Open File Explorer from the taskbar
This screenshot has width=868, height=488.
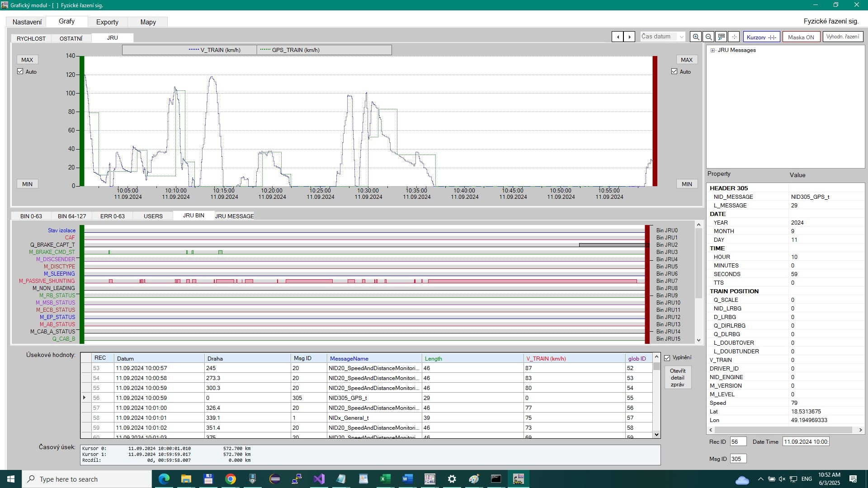pos(186,479)
